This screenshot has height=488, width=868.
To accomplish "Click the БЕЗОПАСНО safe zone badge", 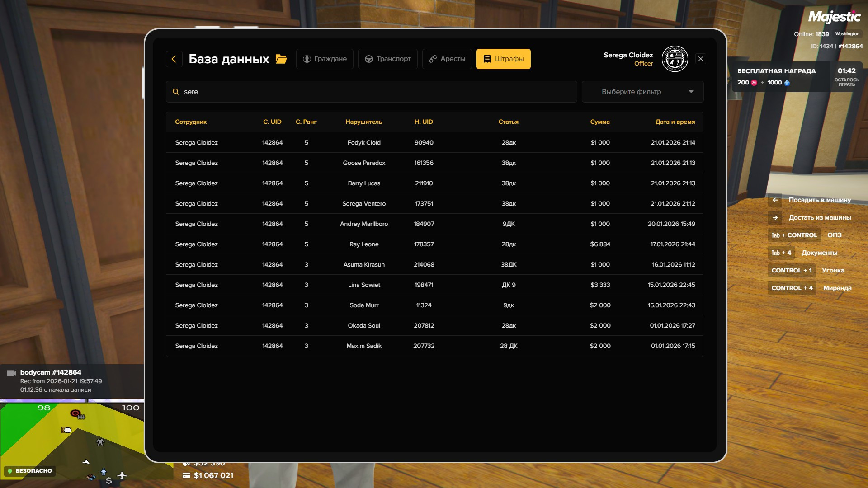I will coord(30,471).
